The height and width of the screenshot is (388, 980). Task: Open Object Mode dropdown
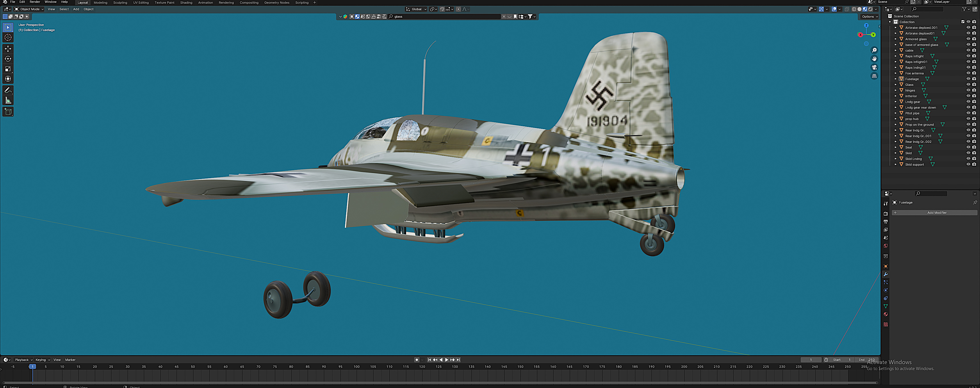pyautogui.click(x=29, y=9)
